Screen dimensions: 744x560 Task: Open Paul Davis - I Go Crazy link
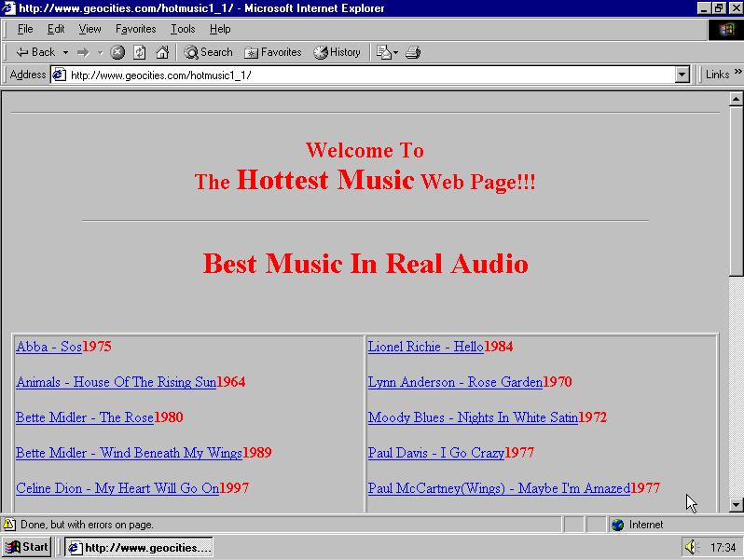[x=436, y=453]
